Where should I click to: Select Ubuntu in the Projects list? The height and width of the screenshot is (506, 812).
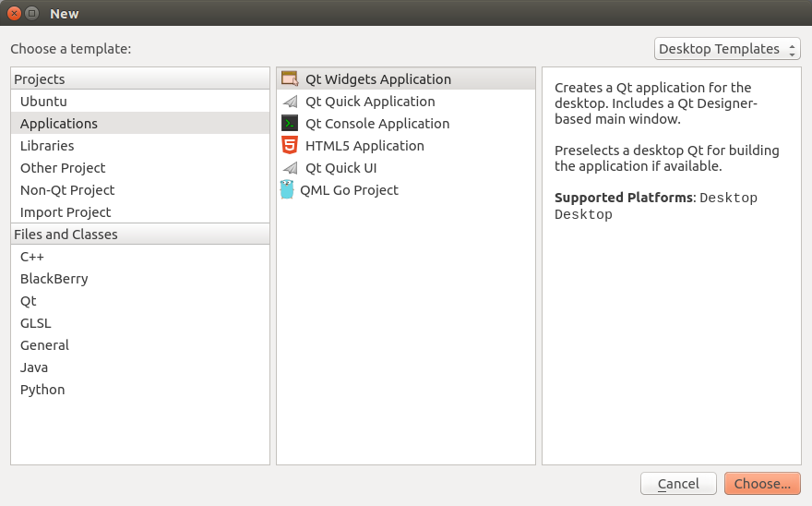click(43, 102)
